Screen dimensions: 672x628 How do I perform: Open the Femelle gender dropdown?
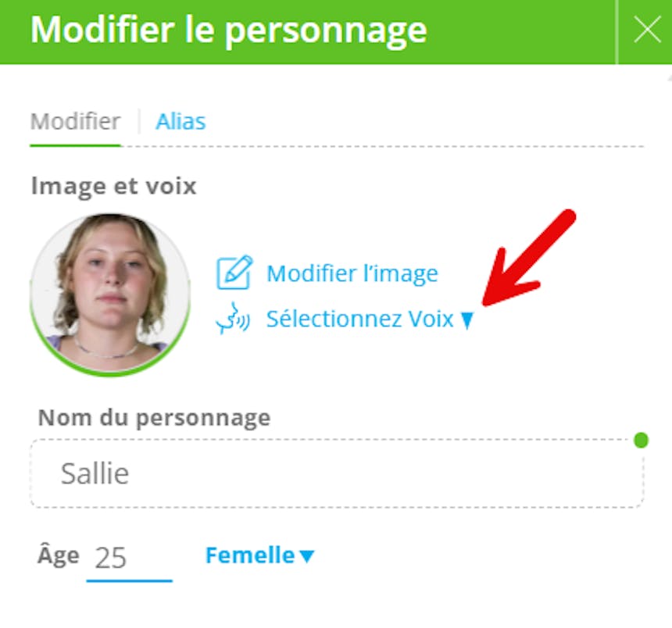tap(249, 555)
